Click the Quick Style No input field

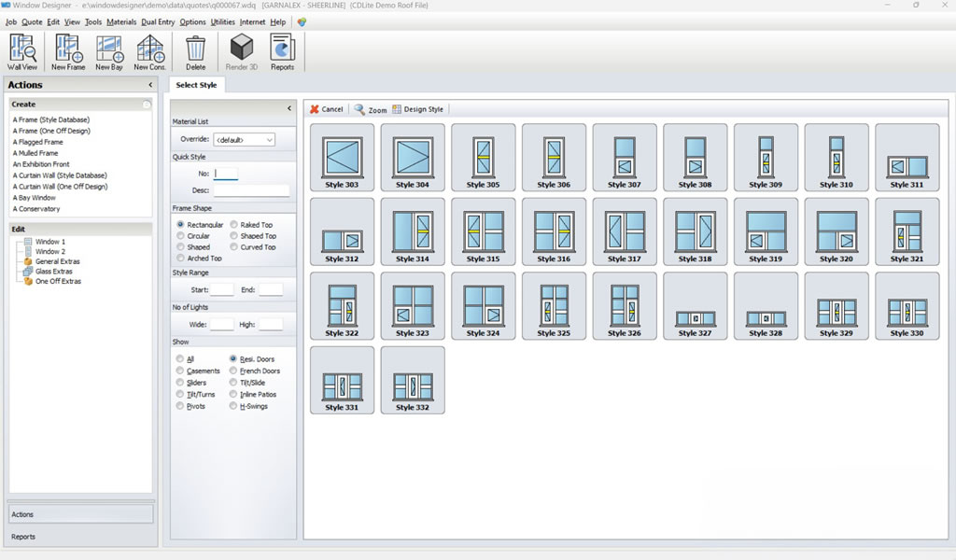(226, 173)
